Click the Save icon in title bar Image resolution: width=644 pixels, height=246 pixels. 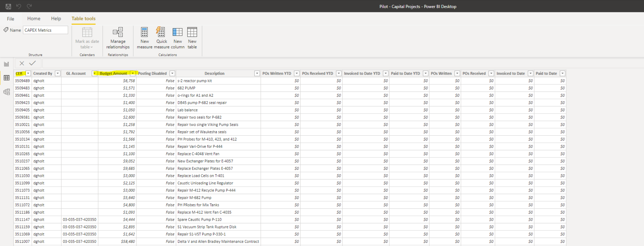tap(8, 6)
